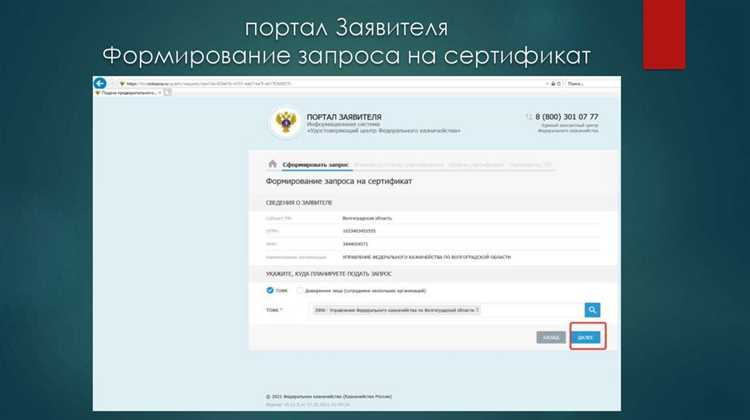Click the organization name УПРАВЛЕНИЕ ФЕДЕРАЛЬНОГО КАЗНАЧЕЙСТВА text
Image resolution: width=750 pixels, height=420 pixels.
[x=427, y=257]
